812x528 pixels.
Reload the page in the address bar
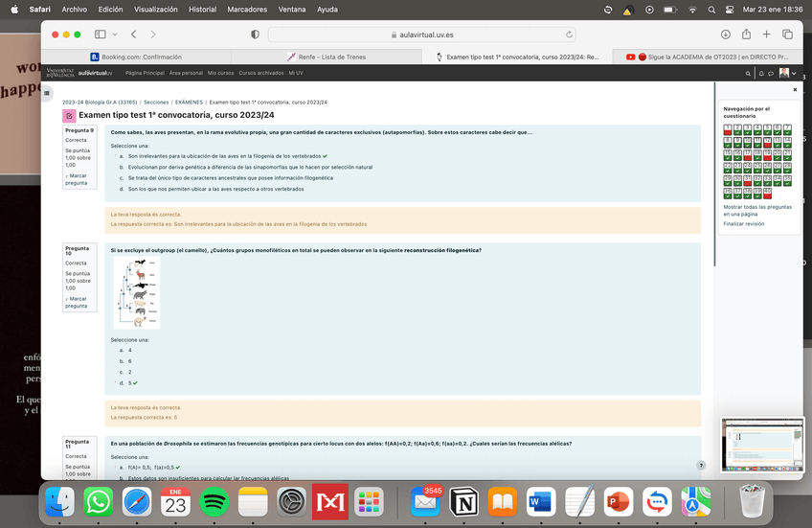[571, 34]
